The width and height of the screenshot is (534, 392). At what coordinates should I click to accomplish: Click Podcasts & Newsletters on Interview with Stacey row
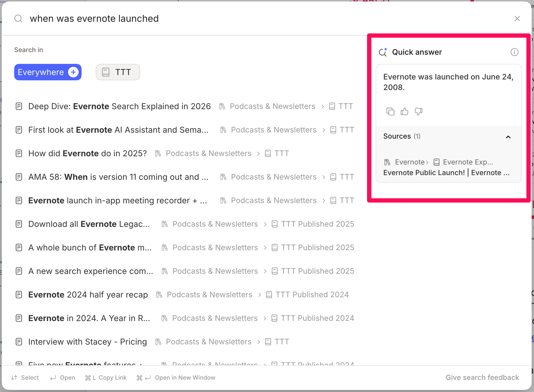[x=209, y=342]
